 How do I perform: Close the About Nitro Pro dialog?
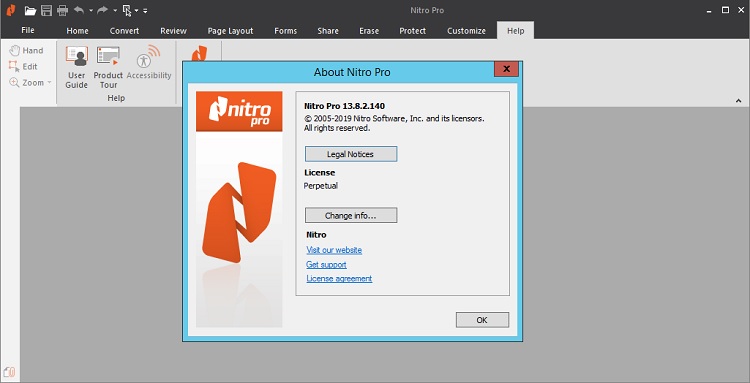coord(507,69)
